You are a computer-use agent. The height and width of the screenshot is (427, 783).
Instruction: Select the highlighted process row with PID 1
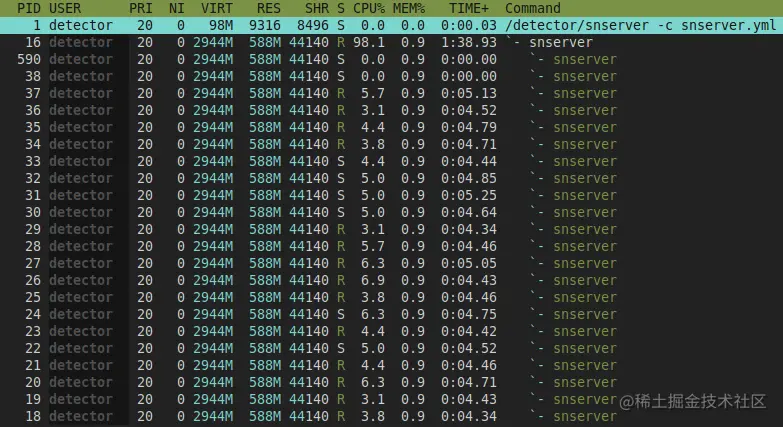[x=392, y=25]
